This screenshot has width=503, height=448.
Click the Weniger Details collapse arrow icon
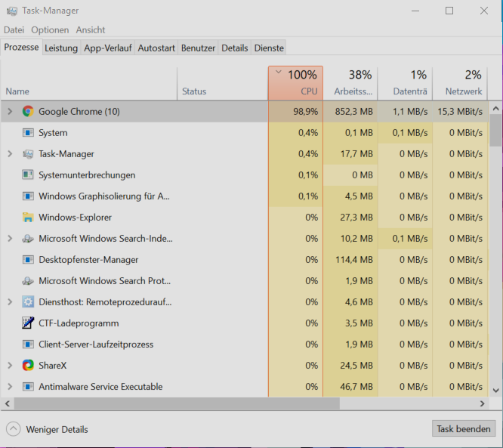(13, 429)
